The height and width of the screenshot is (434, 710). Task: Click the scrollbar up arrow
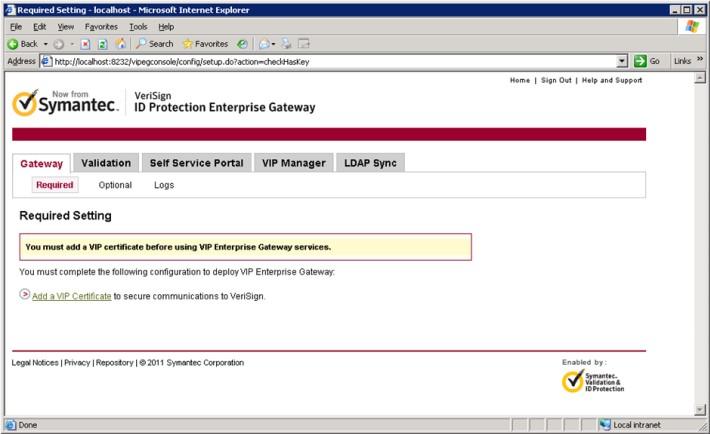point(700,78)
